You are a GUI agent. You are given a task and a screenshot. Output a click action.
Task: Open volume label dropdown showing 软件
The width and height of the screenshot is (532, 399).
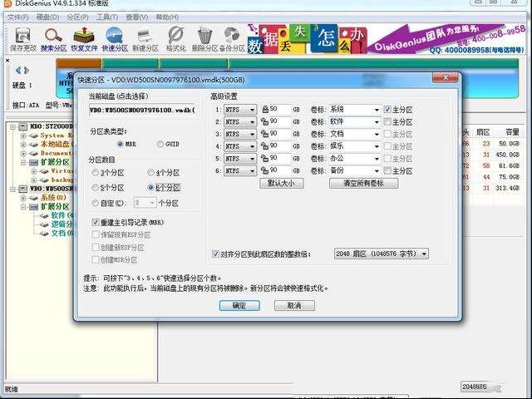[x=377, y=122]
